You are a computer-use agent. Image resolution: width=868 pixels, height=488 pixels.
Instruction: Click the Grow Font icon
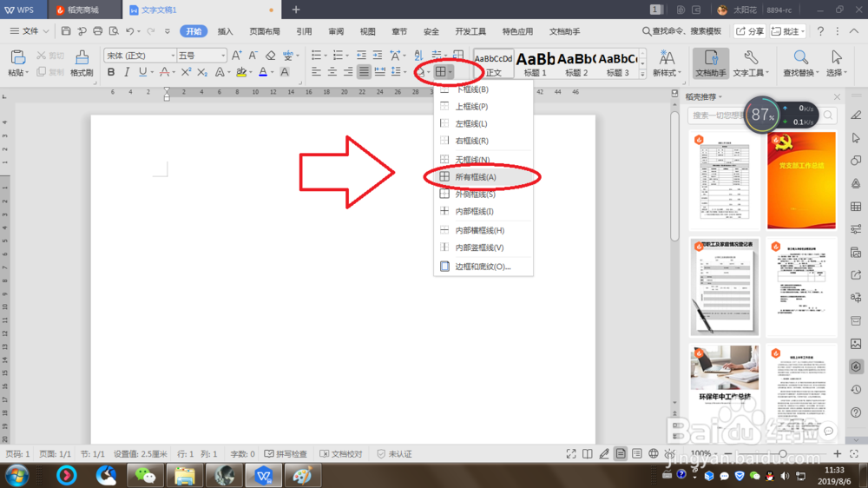click(x=236, y=56)
